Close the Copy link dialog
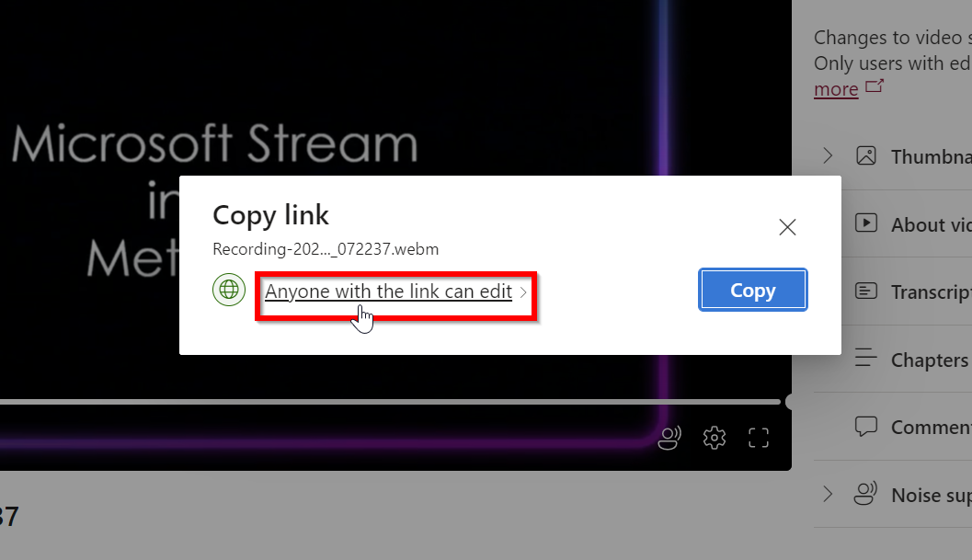Screen dimensions: 972x560 click(787, 227)
